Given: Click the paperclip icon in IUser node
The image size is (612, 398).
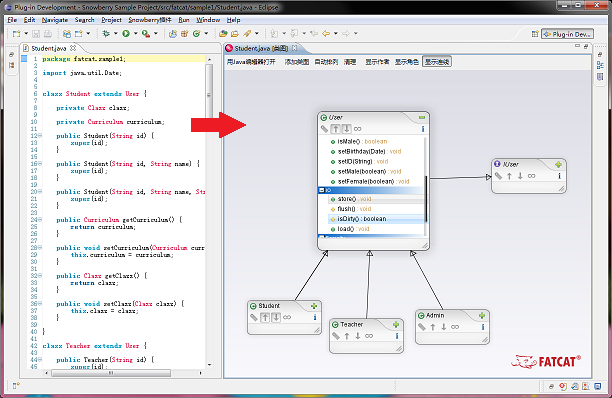Looking at the screenshot, I should click(x=498, y=176).
